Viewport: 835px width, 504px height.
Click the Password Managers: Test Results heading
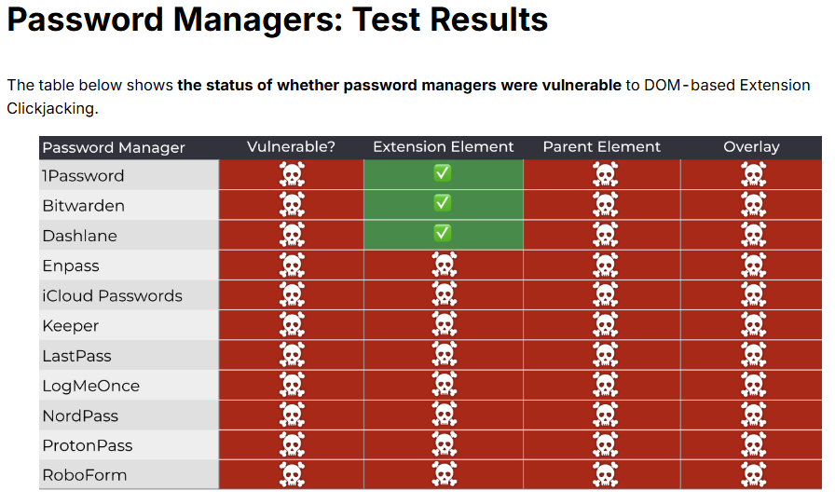278,20
